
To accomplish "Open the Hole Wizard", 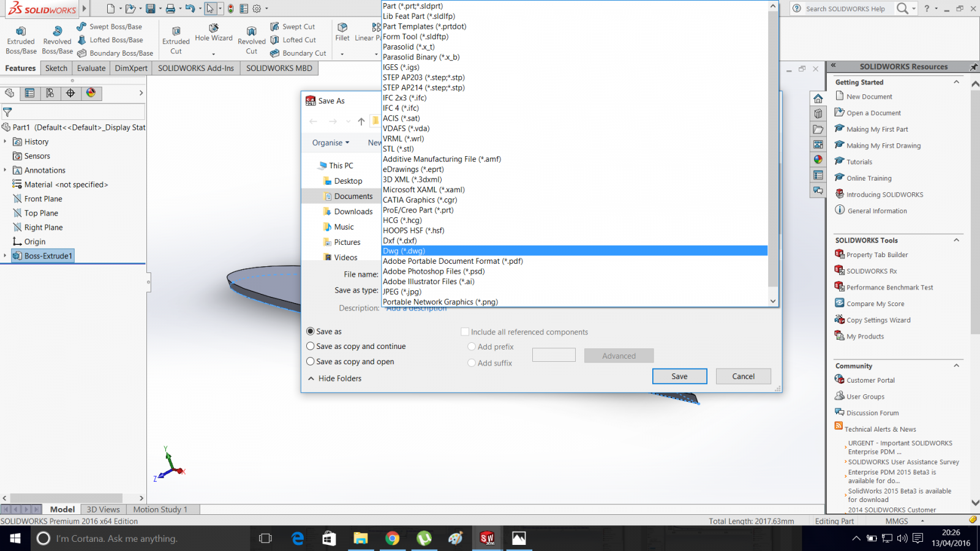I will tap(214, 34).
